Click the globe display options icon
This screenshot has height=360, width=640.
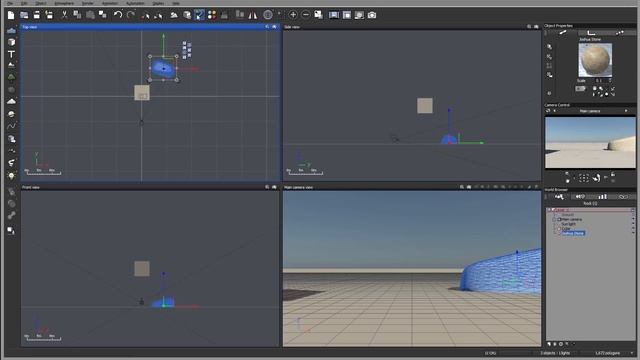[268, 15]
